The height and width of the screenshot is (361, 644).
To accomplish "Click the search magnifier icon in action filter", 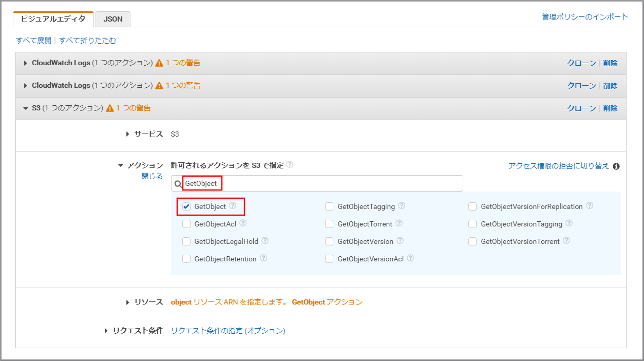I will [178, 184].
